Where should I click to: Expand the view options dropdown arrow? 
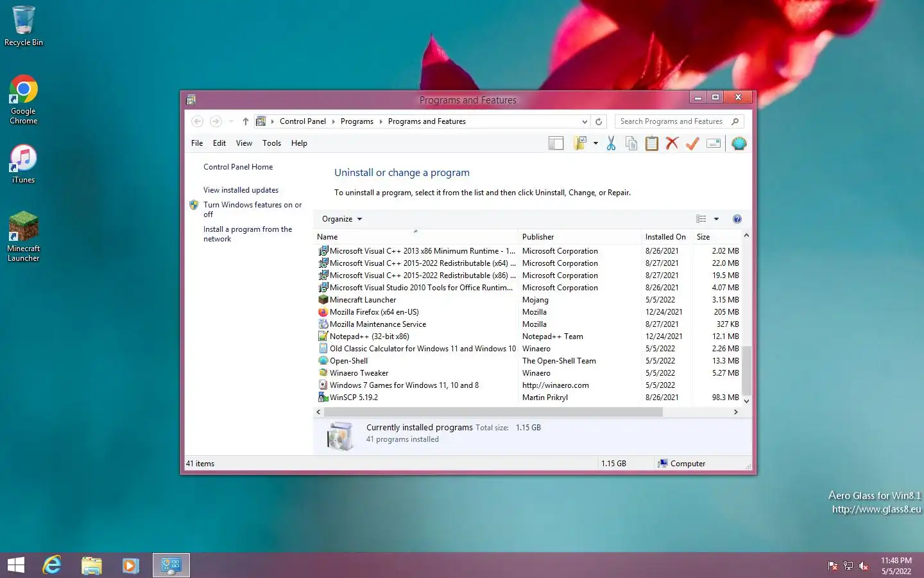point(716,219)
